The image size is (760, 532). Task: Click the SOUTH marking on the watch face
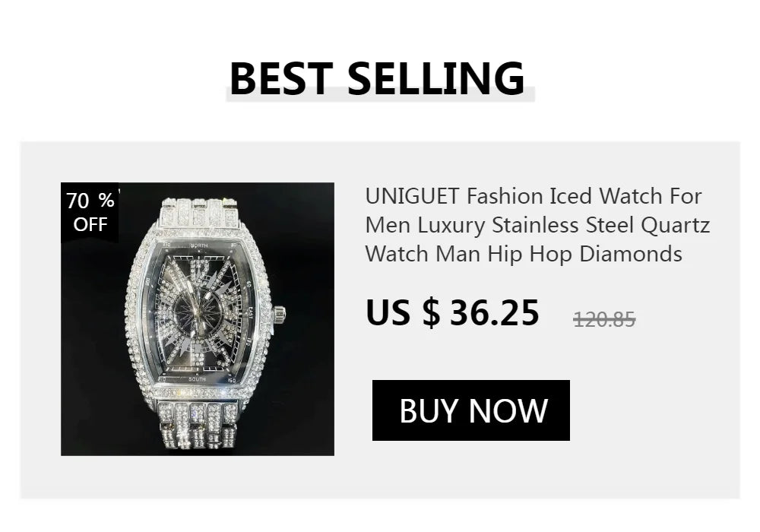[x=198, y=379]
